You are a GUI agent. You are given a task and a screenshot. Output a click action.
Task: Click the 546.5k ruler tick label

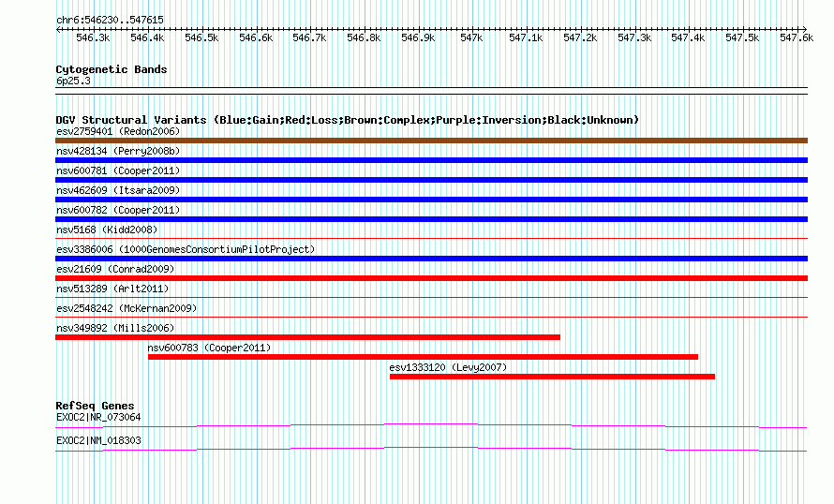pyautogui.click(x=201, y=37)
